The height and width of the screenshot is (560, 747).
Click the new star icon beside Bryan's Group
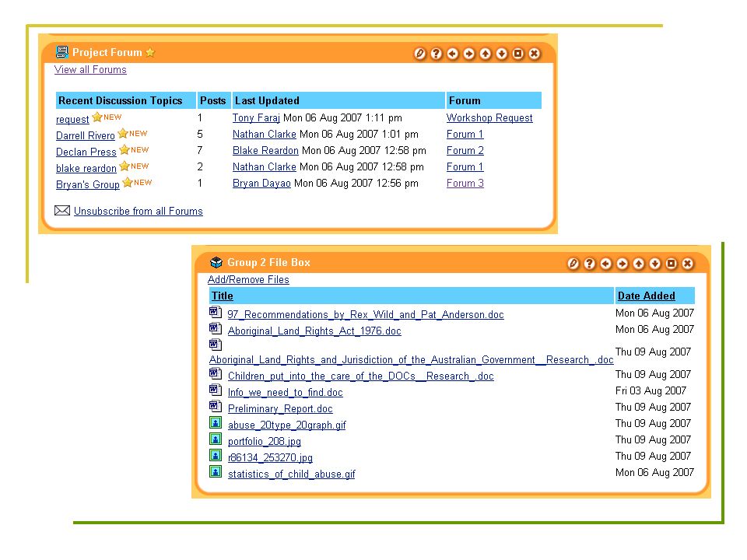[x=127, y=182]
